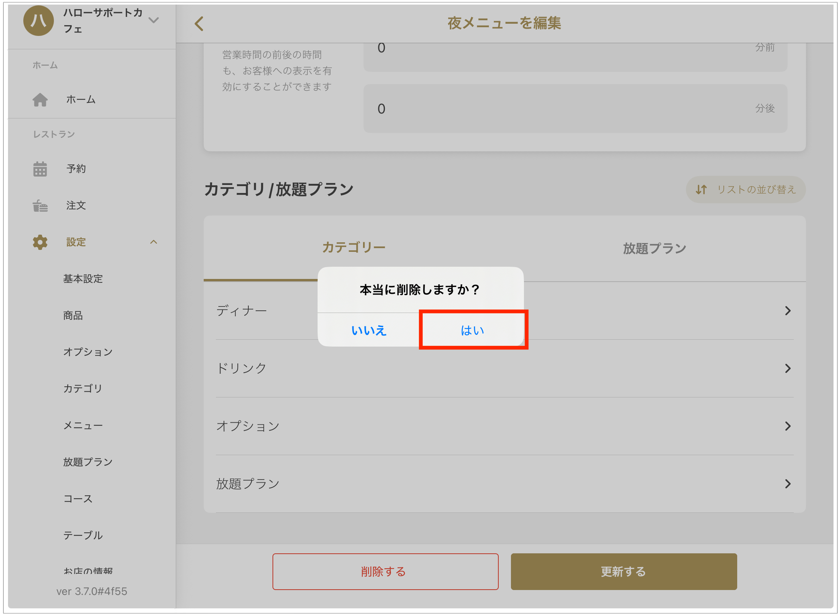840x616 pixels.
Task: Collapse the 設定 section chevron
Action: tap(154, 242)
